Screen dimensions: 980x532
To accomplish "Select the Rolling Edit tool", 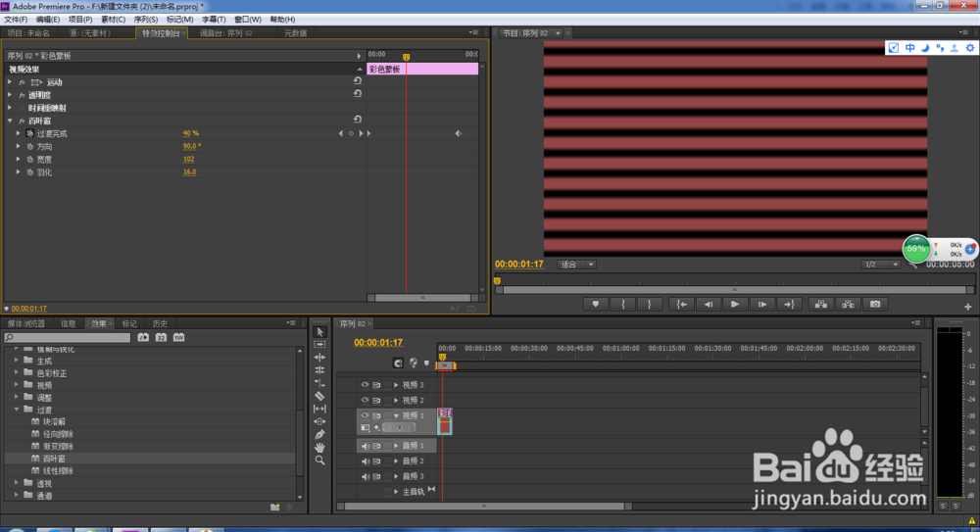I will tap(320, 370).
